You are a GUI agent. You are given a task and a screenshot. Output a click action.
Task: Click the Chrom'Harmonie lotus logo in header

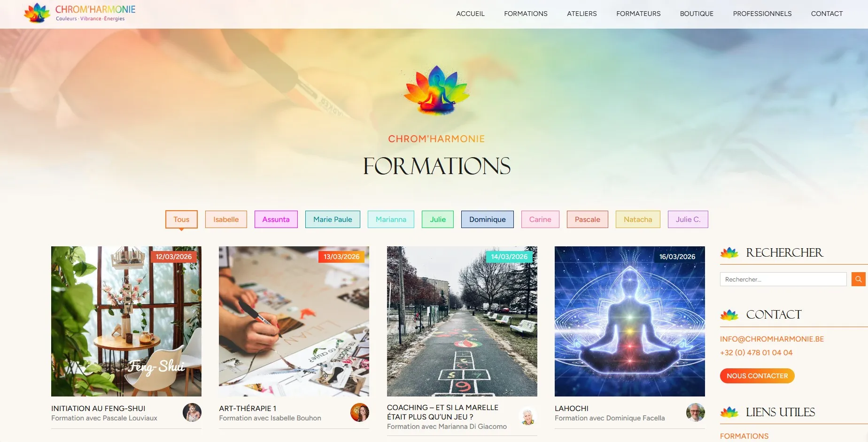37,13
